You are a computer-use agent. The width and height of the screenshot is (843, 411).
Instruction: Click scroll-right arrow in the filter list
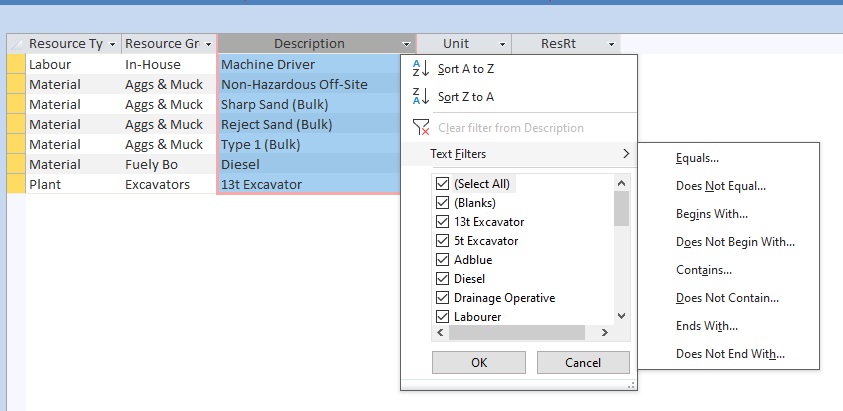click(x=604, y=333)
